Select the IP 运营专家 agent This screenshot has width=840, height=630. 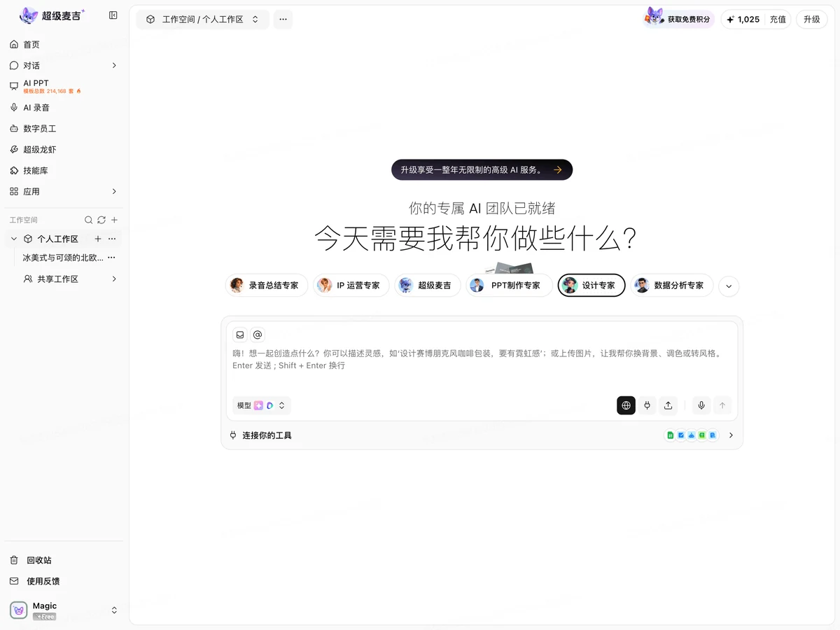[x=351, y=286]
